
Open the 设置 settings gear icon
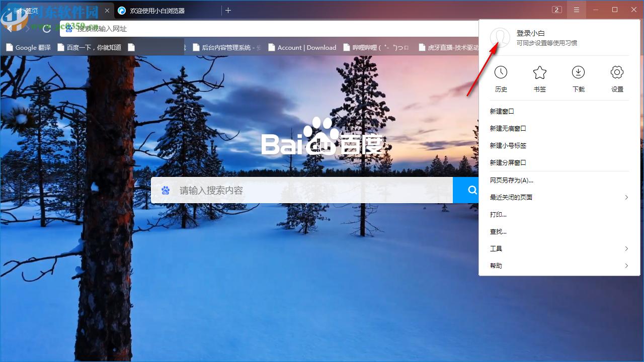tap(617, 72)
